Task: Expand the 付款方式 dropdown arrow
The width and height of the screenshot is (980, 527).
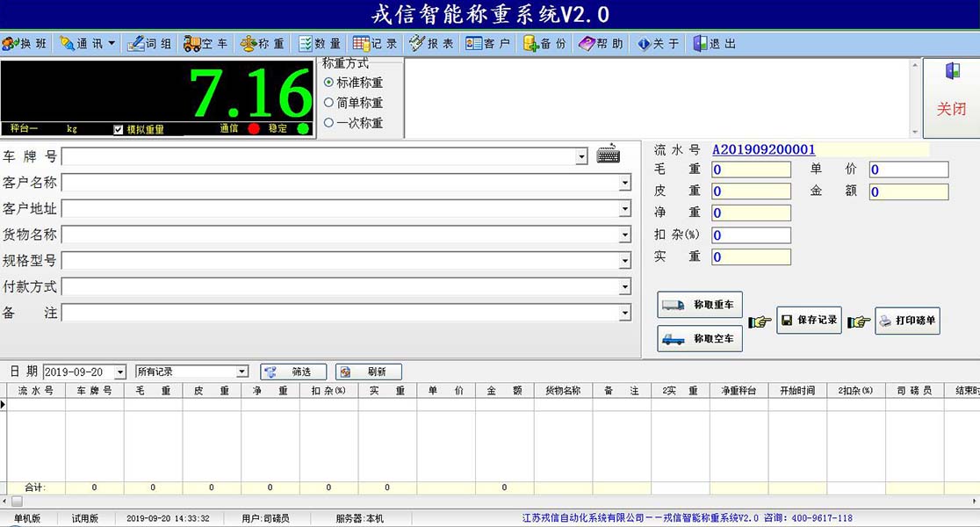Action: click(625, 287)
